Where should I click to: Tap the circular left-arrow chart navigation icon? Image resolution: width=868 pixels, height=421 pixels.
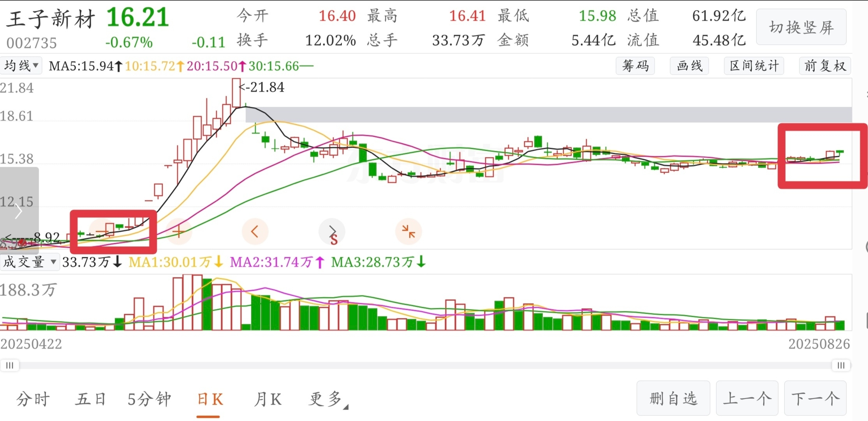[255, 232]
